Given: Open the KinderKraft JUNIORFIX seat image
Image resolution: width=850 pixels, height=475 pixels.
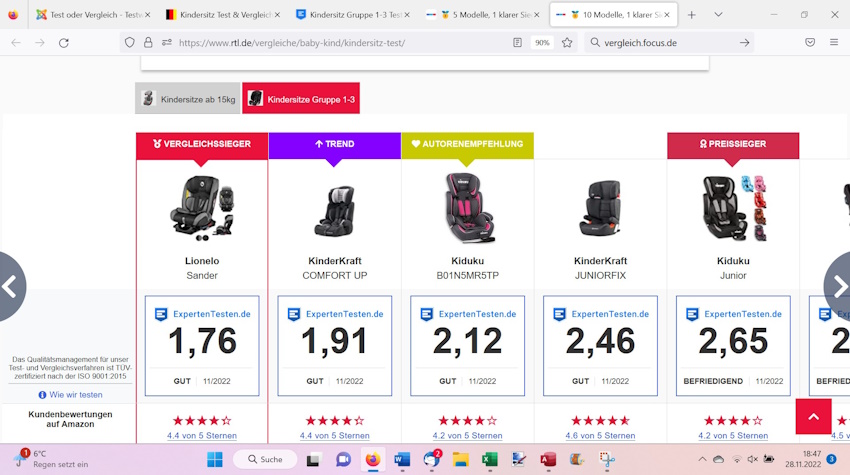Looking at the screenshot, I should [x=600, y=208].
